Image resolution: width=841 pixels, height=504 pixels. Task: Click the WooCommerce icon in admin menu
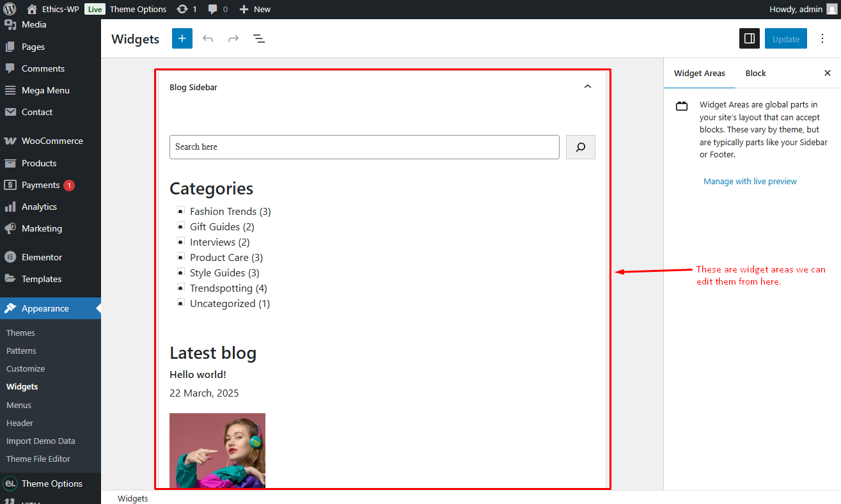point(10,141)
